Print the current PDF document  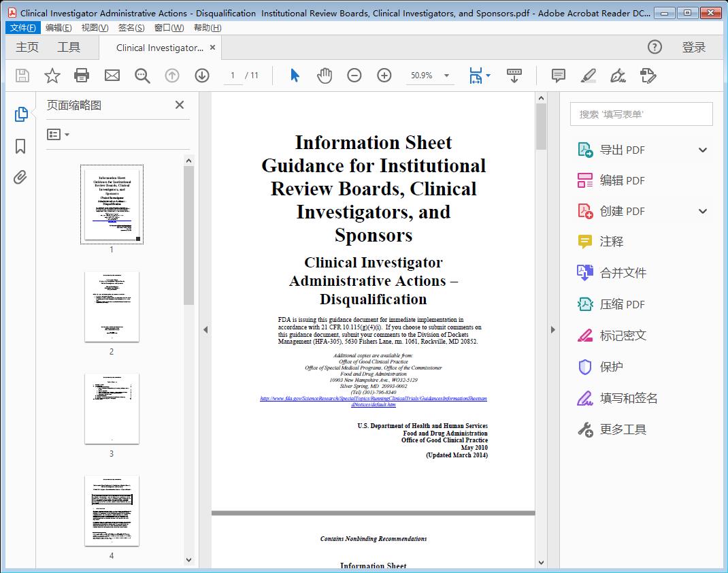click(x=82, y=76)
